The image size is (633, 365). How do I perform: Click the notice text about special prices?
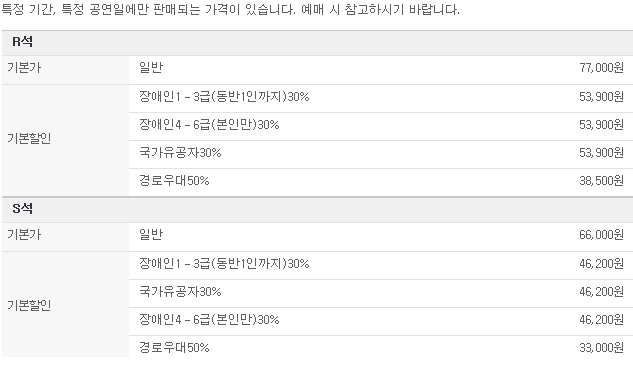coord(231,9)
